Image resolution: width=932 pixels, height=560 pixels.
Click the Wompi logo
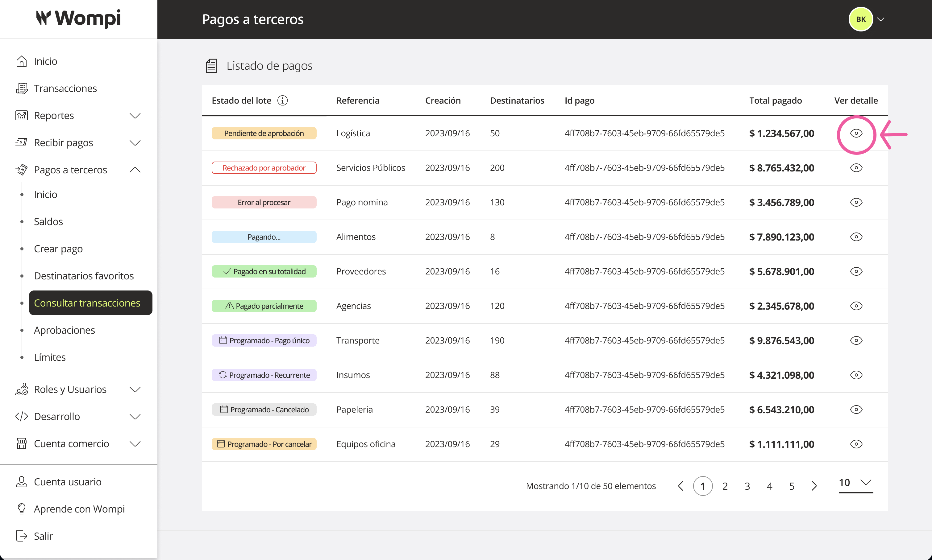79,19
